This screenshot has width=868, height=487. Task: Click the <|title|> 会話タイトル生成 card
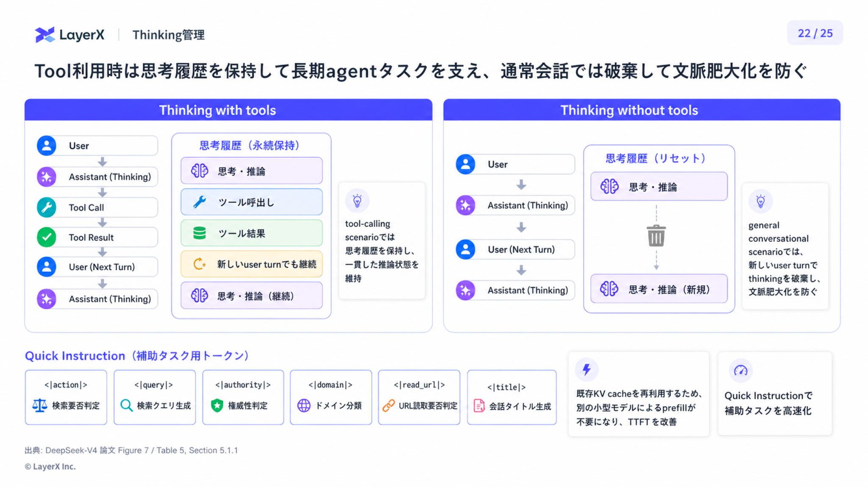click(x=512, y=397)
